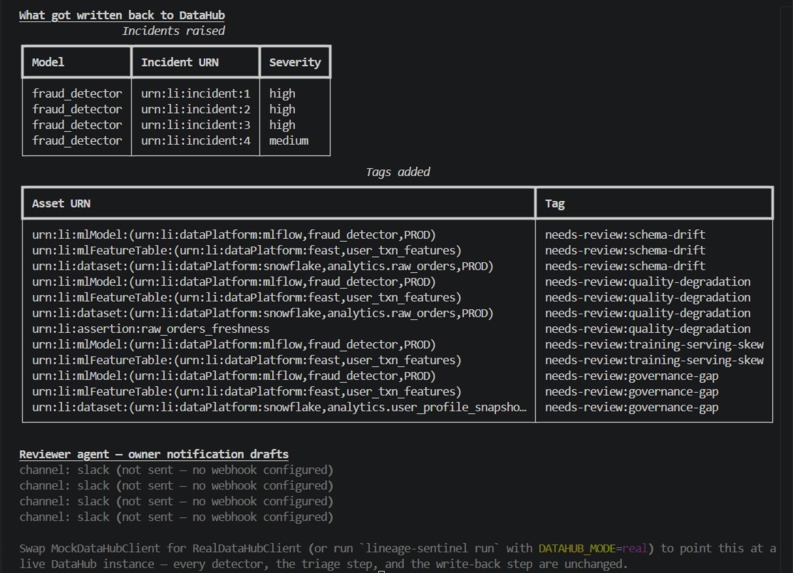This screenshot has height=573, width=793.
Task: Click training-serving-skew tag beside user_txn_features feature table
Action: (x=654, y=360)
